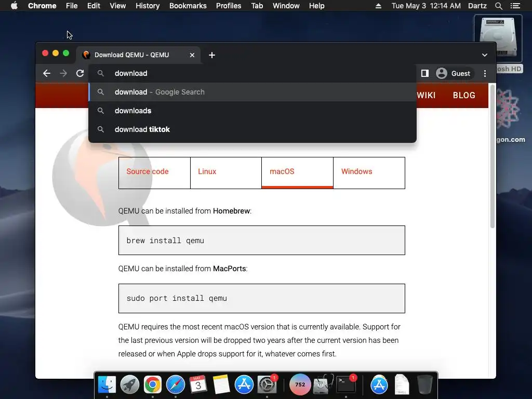Click the 'brew install qemu' code block
The width and height of the screenshot is (532, 399).
point(262,240)
